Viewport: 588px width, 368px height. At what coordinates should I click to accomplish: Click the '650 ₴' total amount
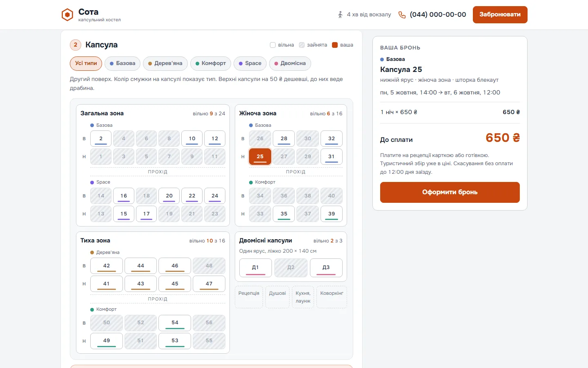pyautogui.click(x=503, y=138)
